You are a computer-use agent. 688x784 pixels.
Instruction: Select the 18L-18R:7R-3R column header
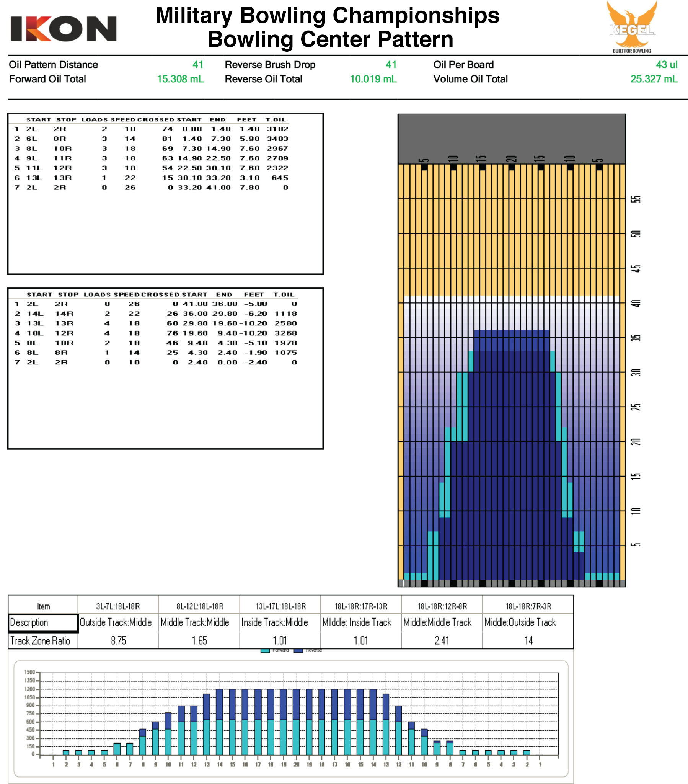click(528, 606)
